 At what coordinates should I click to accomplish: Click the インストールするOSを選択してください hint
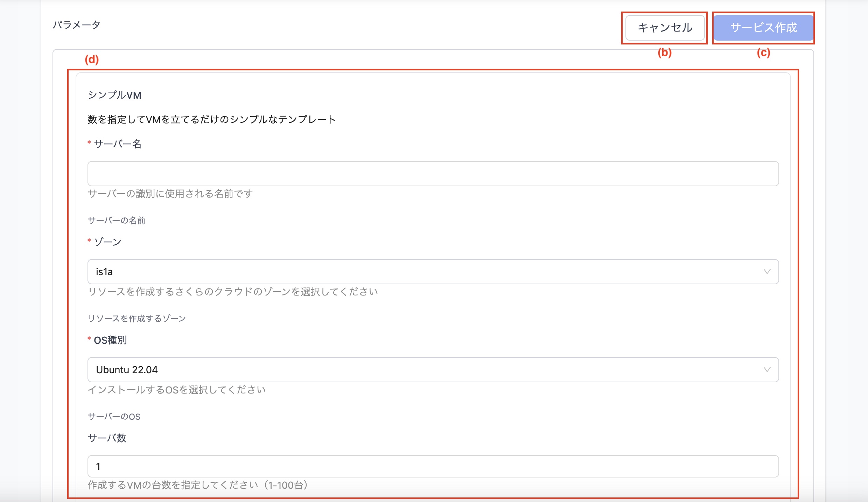pyautogui.click(x=177, y=390)
